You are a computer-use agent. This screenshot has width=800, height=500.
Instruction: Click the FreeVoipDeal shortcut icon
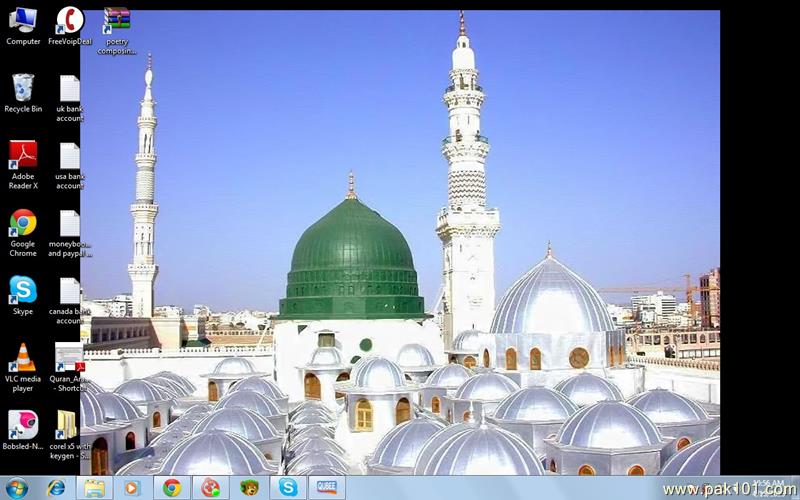pos(69,20)
